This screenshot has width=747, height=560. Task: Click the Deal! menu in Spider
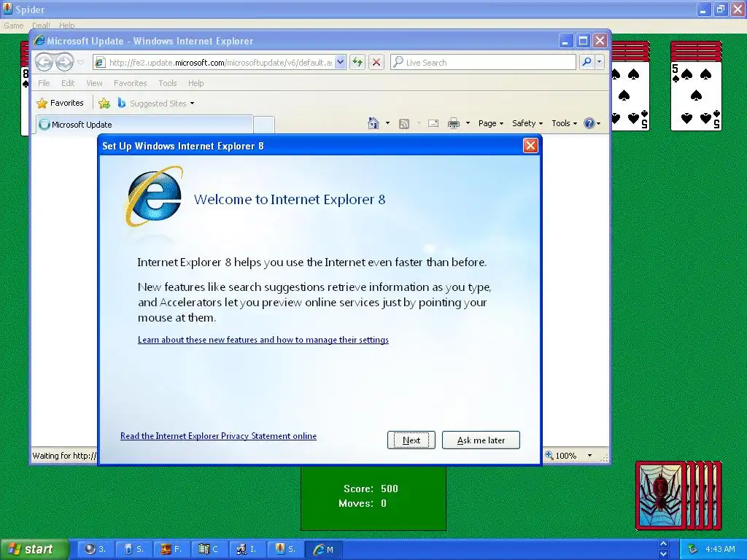pos(41,26)
